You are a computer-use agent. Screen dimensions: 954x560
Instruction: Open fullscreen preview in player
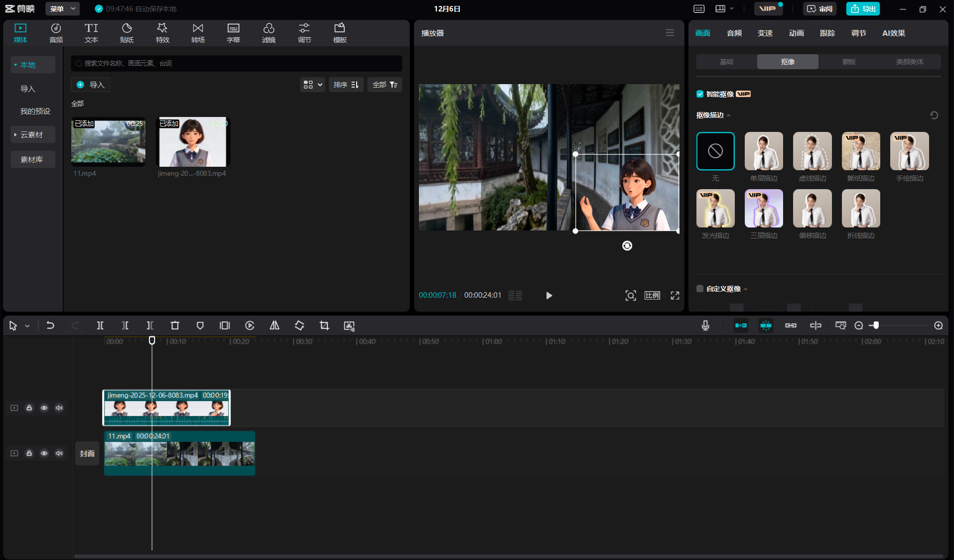coord(675,296)
